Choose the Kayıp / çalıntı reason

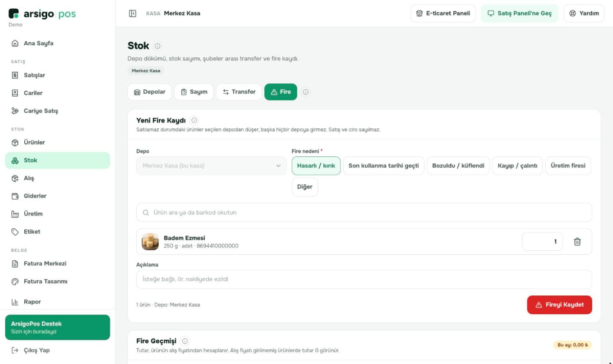pyautogui.click(x=518, y=166)
